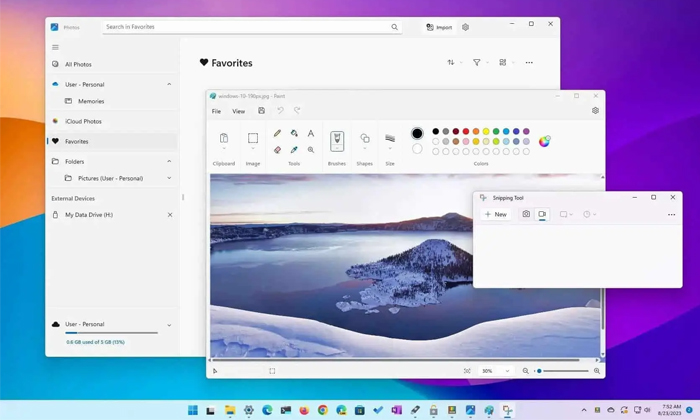Image resolution: width=700 pixels, height=420 pixels.
Task: Pick the red color swatch in Paint
Action: (466, 131)
